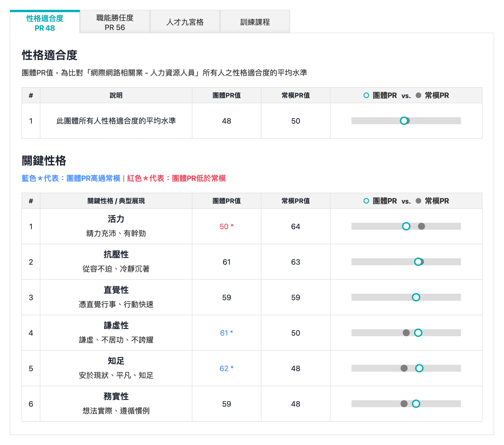The image size is (504, 445).
Task: Click the teal circle on 直覺性 bar
Action: [416, 297]
